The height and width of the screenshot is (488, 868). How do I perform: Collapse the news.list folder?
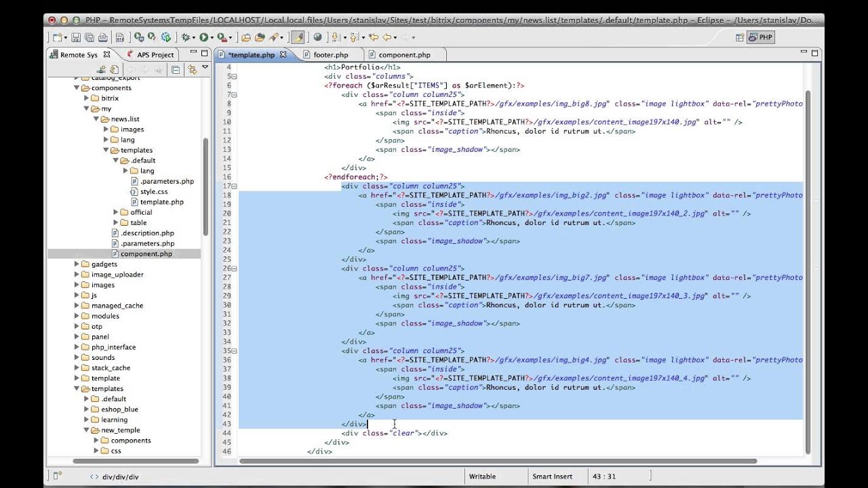click(96, 119)
